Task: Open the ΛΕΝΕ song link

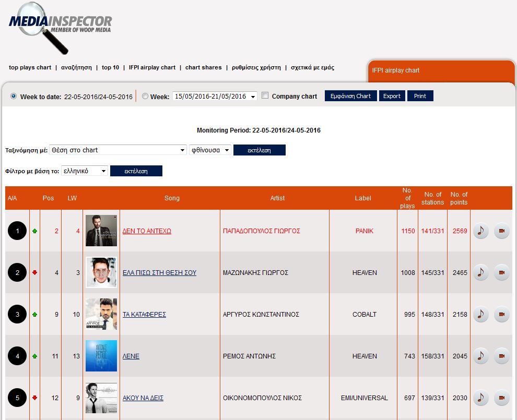Action: point(131,356)
